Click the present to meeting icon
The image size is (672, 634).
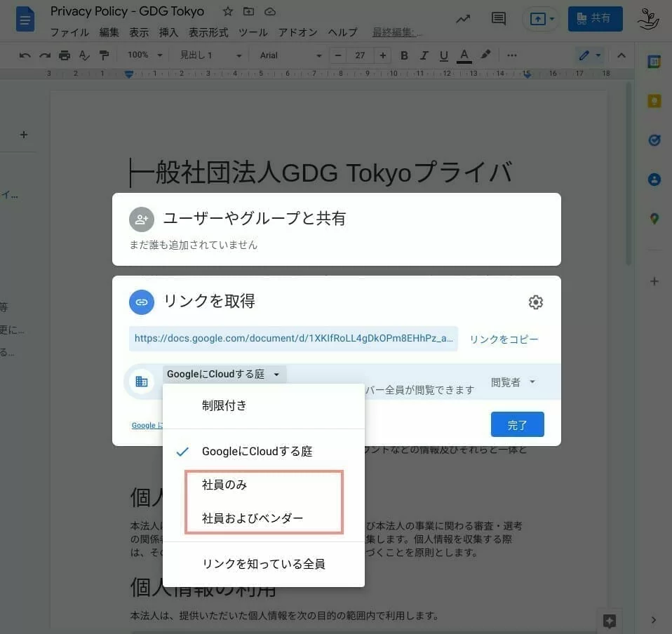(538, 19)
